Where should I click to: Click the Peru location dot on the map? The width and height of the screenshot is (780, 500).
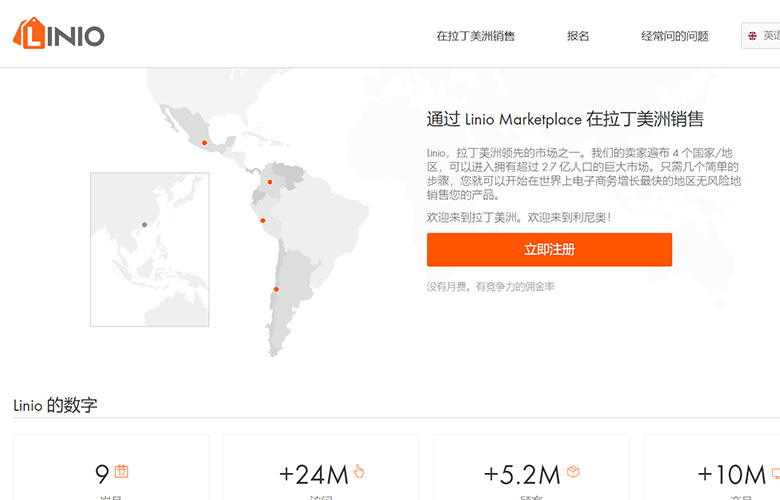point(263,220)
